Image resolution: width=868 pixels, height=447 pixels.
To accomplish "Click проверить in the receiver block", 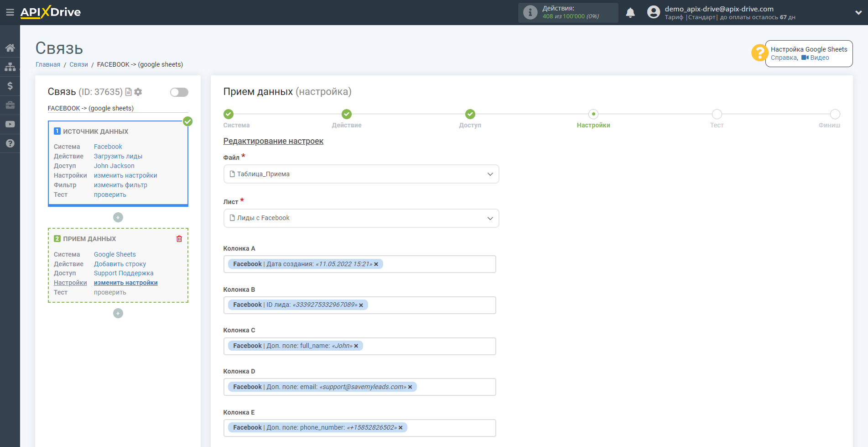I will coord(110,292).
